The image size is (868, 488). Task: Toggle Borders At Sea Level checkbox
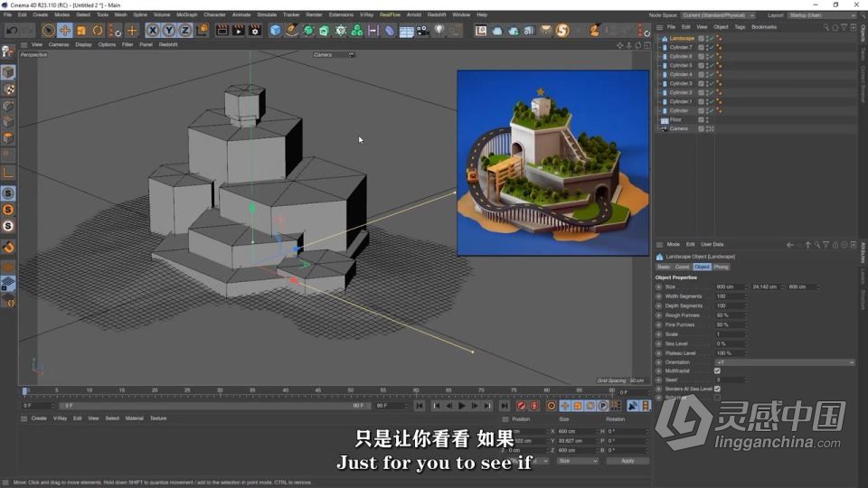[x=717, y=389]
